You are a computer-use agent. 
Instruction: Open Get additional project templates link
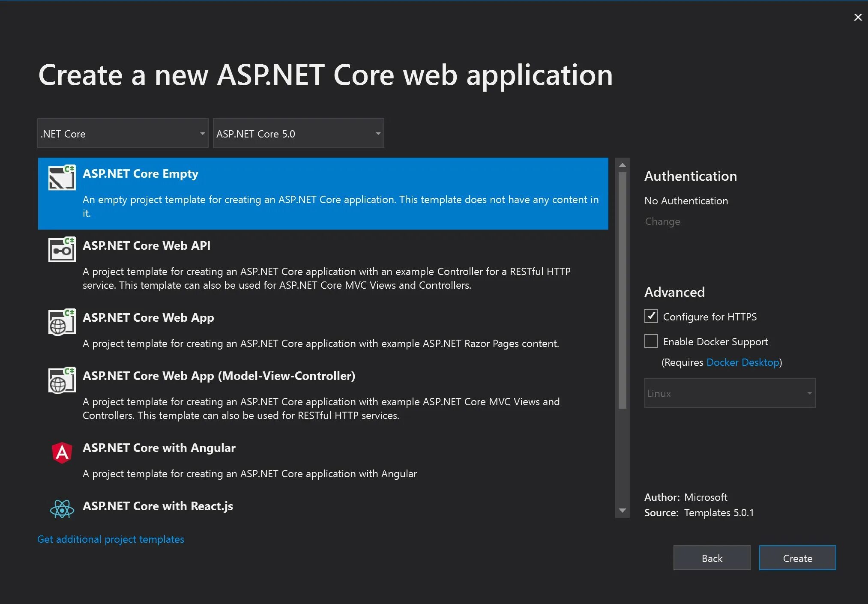tap(111, 539)
